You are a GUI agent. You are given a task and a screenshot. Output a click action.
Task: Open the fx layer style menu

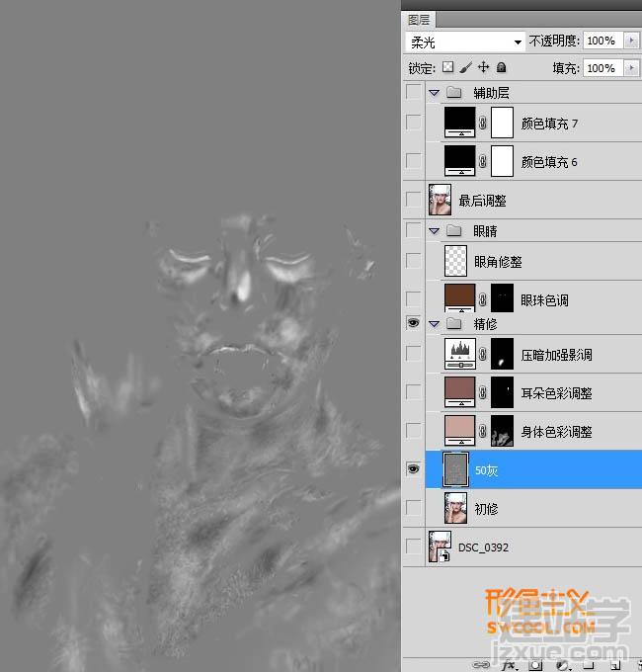click(509, 665)
